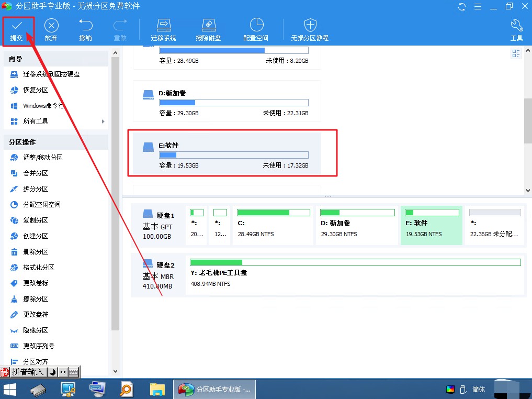Open the Windows Start button

(9, 390)
